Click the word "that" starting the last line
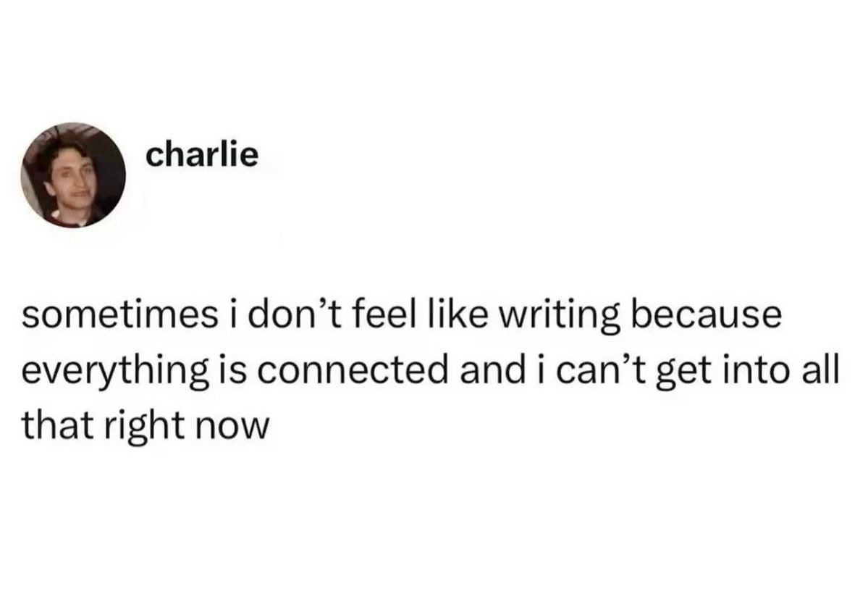Screen dimensions: 868x589 click(53, 424)
